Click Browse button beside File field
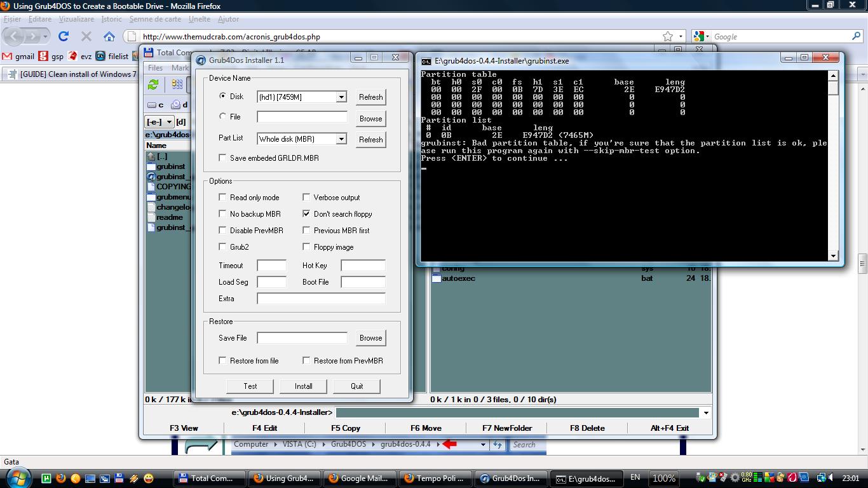This screenshot has width=868, height=488. click(x=370, y=118)
